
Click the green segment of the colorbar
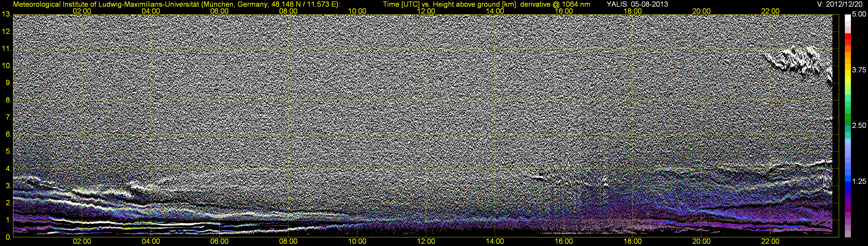847,117
